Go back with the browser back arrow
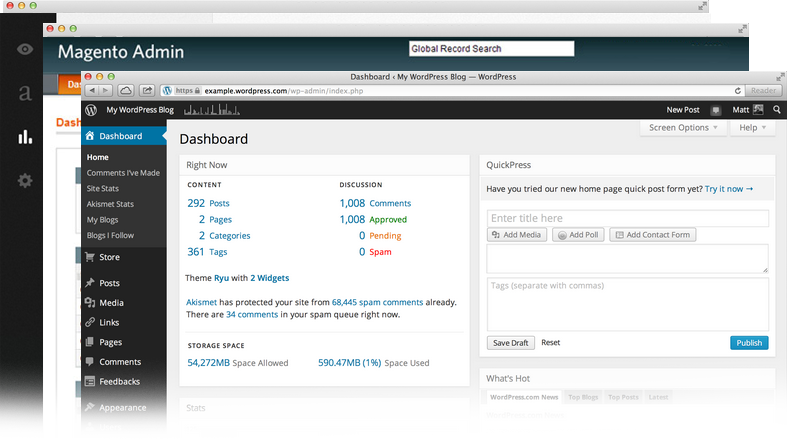Image resolution: width=787 pixels, height=439 pixels. pos(92,90)
